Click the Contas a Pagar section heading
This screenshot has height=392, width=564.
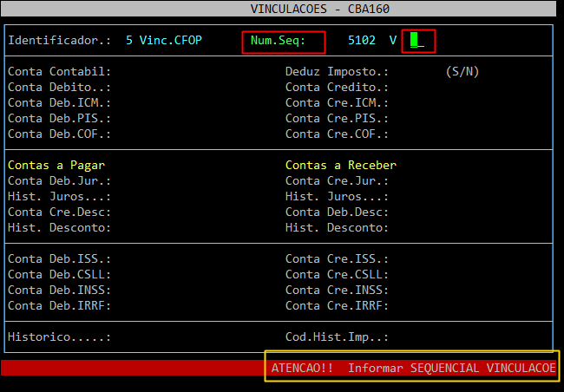[62, 165]
